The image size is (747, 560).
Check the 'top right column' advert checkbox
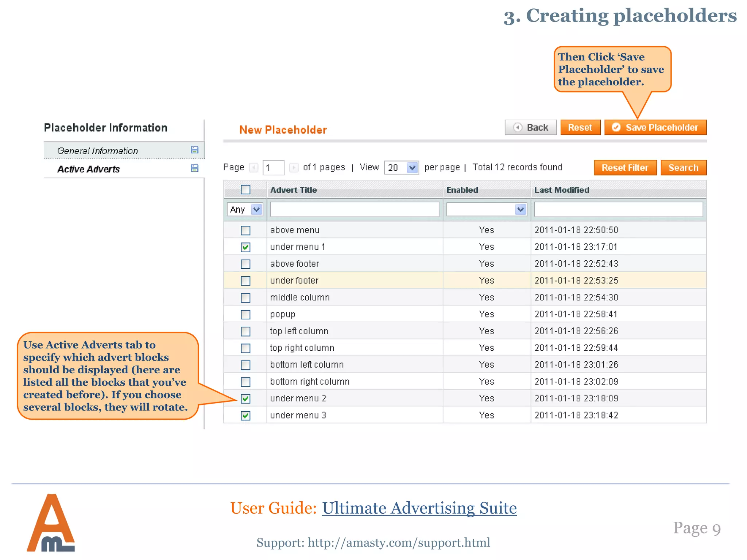[x=245, y=348]
